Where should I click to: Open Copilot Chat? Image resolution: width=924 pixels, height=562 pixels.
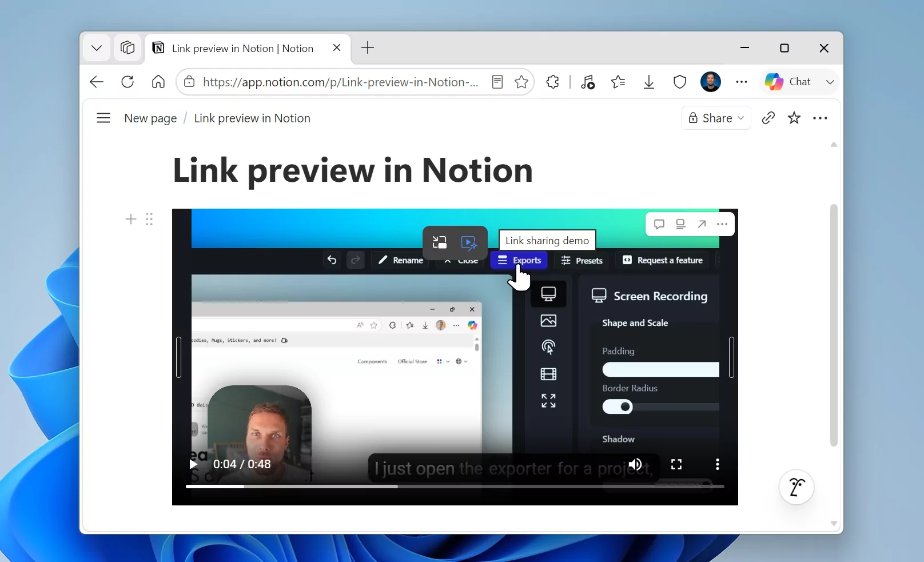[x=788, y=82]
